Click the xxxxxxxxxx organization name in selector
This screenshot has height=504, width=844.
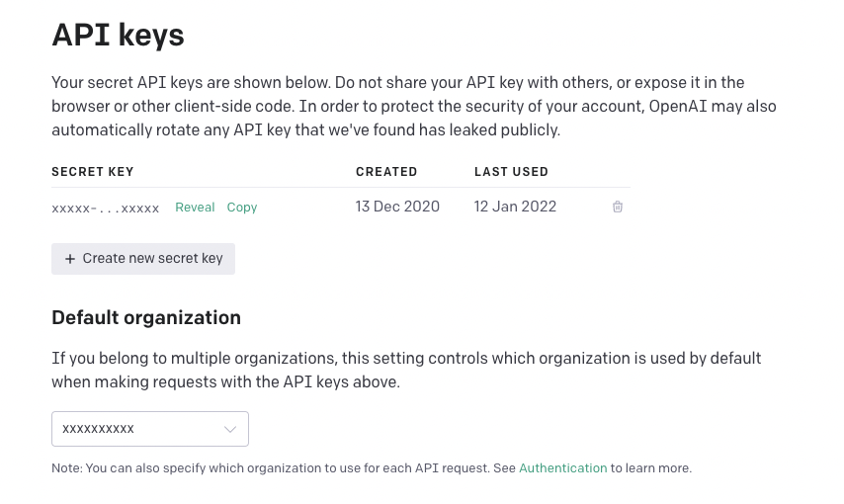[x=99, y=429]
